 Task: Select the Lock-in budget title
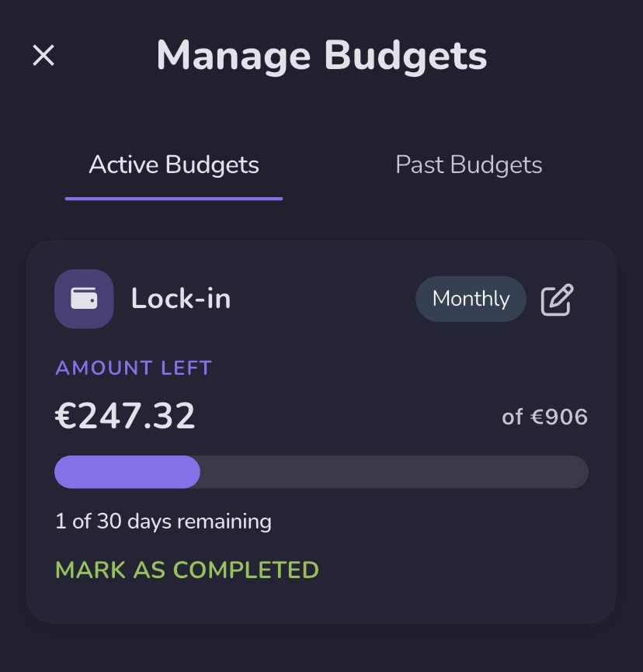[x=181, y=299]
